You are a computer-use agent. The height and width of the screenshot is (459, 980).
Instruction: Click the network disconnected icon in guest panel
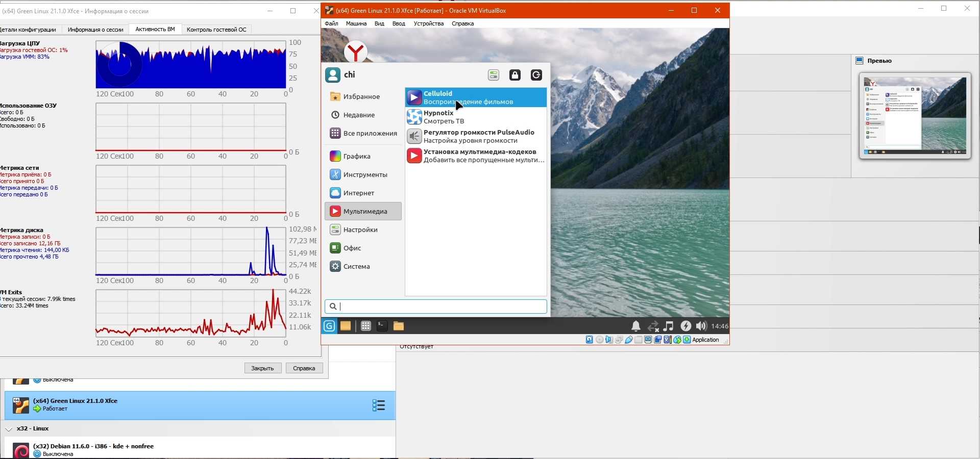click(x=653, y=326)
